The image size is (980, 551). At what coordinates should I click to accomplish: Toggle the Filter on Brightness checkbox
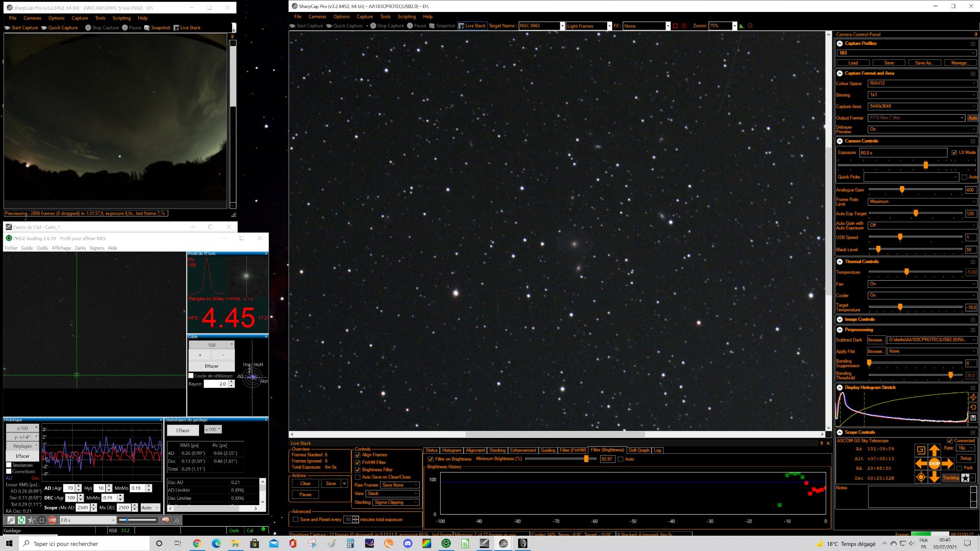pyautogui.click(x=431, y=459)
